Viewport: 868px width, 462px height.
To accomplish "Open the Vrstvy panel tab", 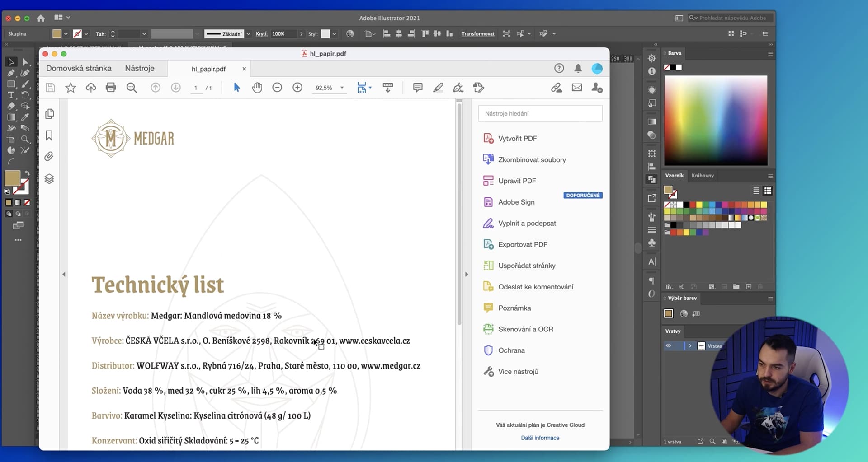I will coord(673,331).
